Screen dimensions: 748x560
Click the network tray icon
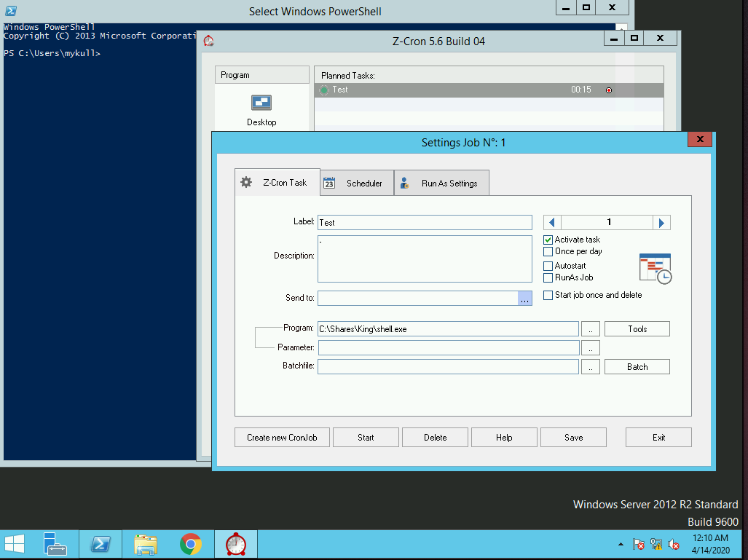click(656, 544)
